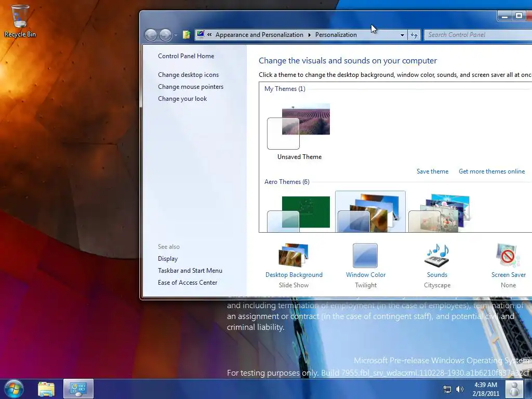This screenshot has width=532, height=399.
Task: Open the Recycle Bin desktop icon
Action: pos(20,20)
